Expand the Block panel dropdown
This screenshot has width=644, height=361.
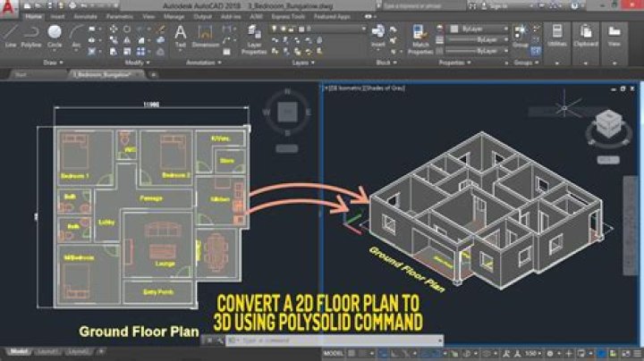coord(386,63)
